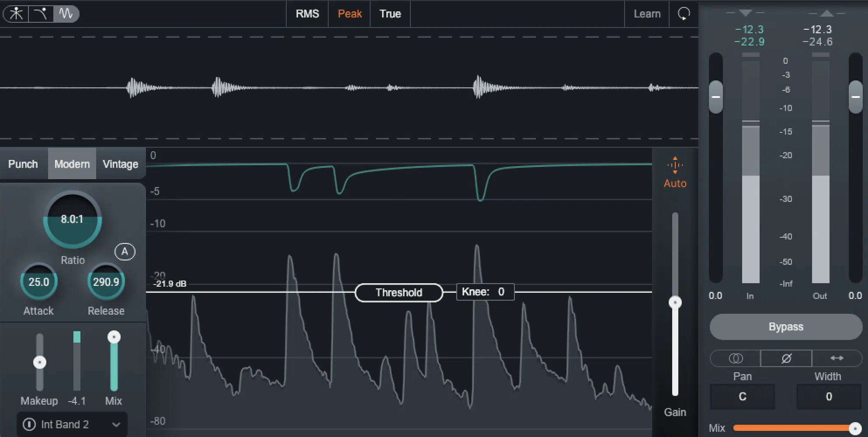Select Punch compressor mode
Screen dimensions: 868x437
tap(23, 164)
